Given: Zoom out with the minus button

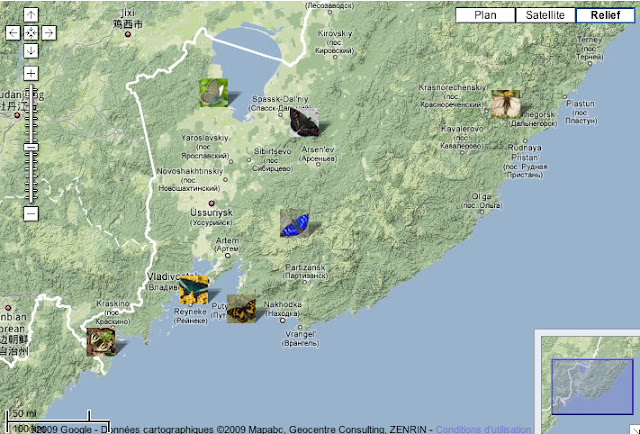Looking at the screenshot, I should (x=31, y=214).
